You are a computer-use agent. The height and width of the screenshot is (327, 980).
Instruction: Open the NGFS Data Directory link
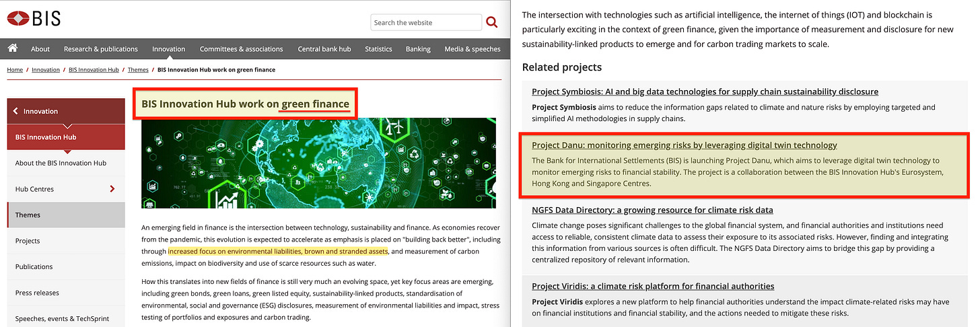pos(652,210)
